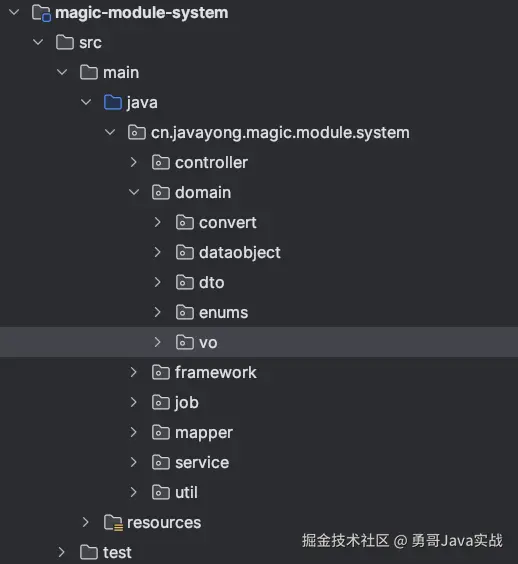The width and height of the screenshot is (518, 564).
Task: Select the util package label
Action: tap(186, 492)
